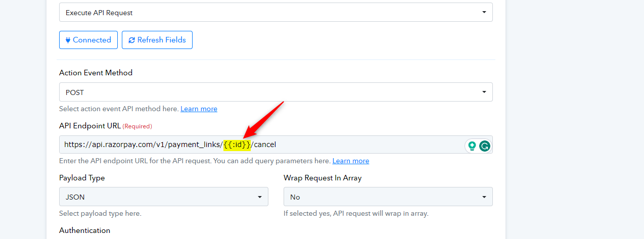The image size is (644, 239).
Task: Click the circular arrows icon beside Refresh Fields
Action: (x=132, y=40)
